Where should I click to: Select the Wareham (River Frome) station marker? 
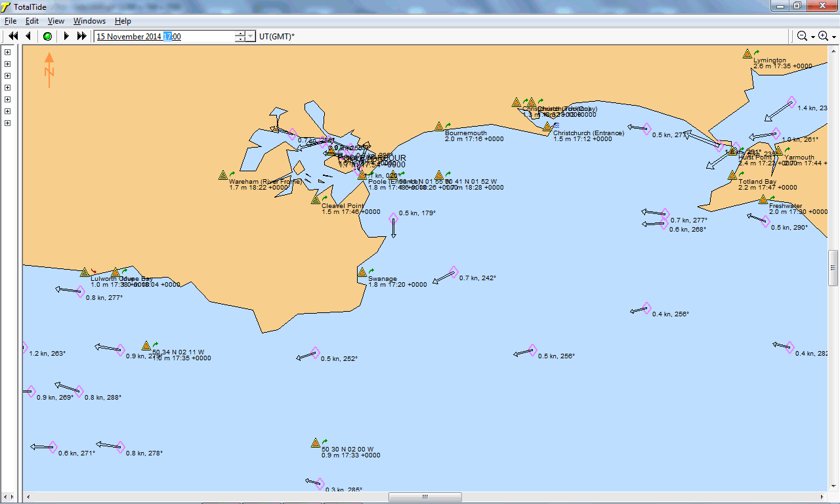[x=223, y=175]
